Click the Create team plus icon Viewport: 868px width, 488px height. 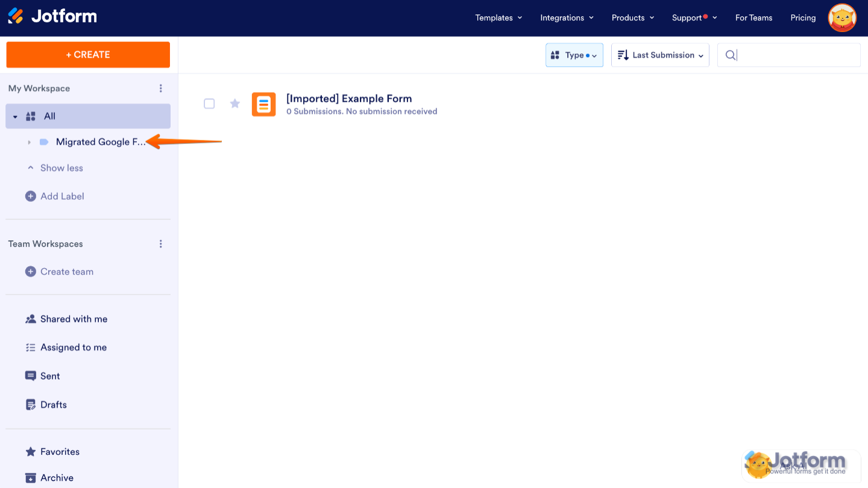click(x=31, y=272)
